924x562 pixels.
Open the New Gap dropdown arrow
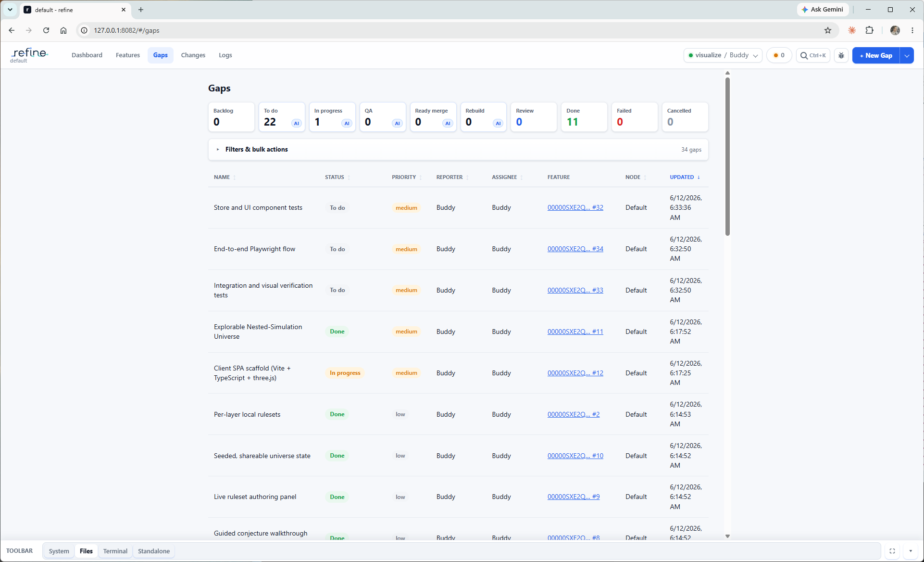(907, 55)
